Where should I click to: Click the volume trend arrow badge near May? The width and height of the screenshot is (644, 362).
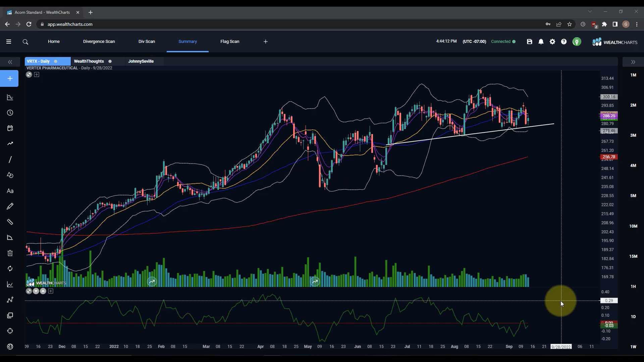coord(315,282)
